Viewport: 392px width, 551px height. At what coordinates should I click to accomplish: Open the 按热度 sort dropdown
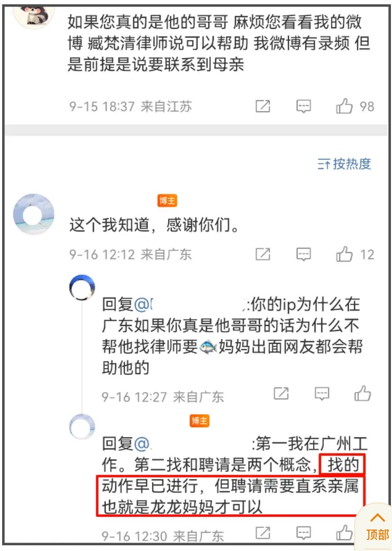pos(344,164)
